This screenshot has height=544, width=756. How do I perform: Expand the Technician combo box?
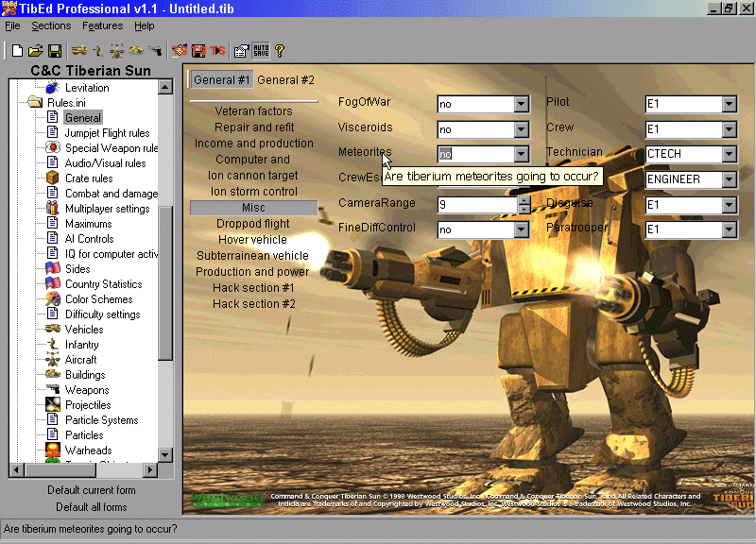coord(728,154)
